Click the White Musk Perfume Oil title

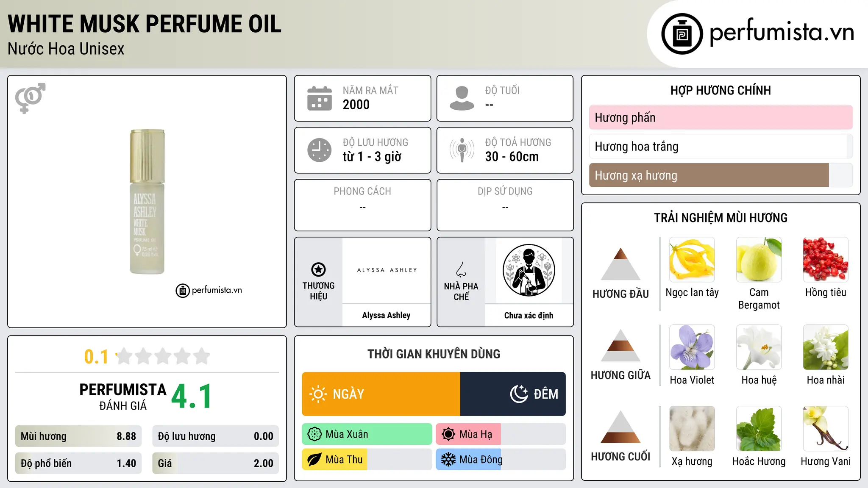pyautogui.click(x=145, y=24)
